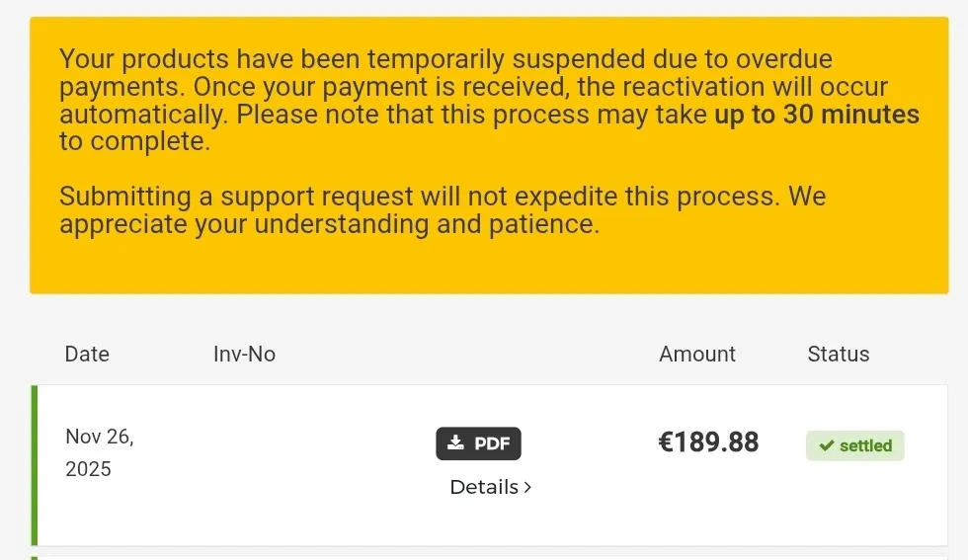This screenshot has width=968, height=560.
Task: Expand invoice details via the chevron arrow
Action: tap(527, 487)
